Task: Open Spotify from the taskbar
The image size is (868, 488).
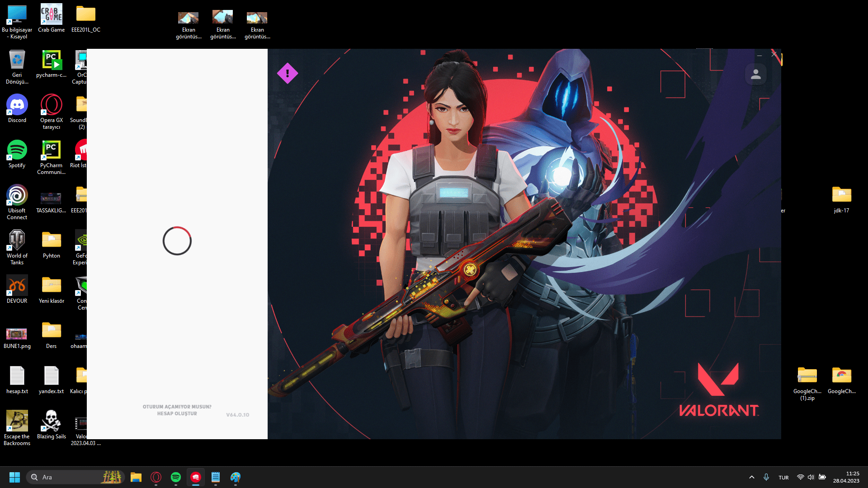Action: (x=176, y=477)
